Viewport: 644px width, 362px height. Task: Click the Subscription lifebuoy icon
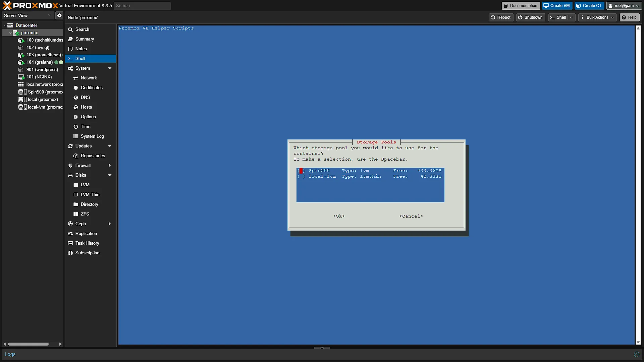(x=70, y=253)
